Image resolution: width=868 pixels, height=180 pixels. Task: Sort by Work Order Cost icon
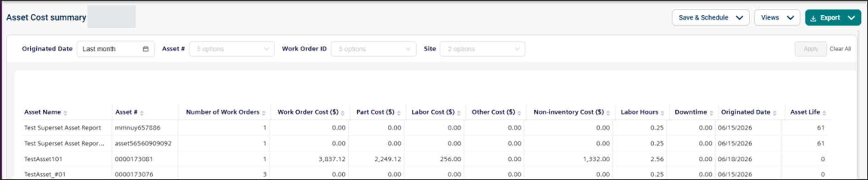pyautogui.click(x=343, y=113)
